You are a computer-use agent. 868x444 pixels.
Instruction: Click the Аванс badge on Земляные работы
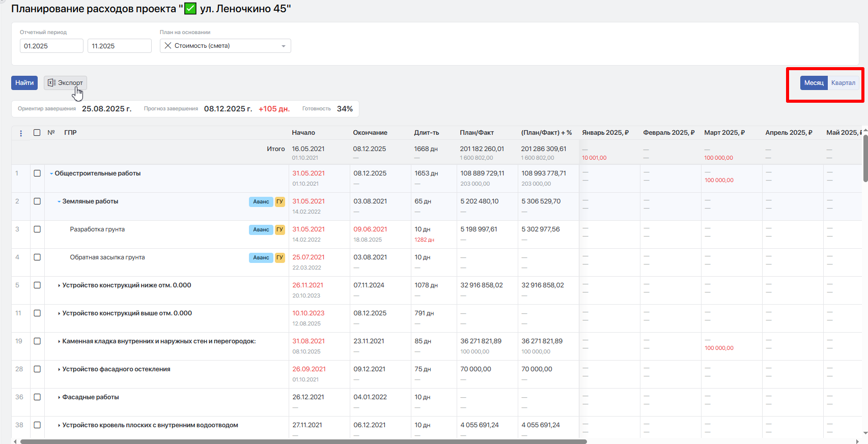click(261, 202)
